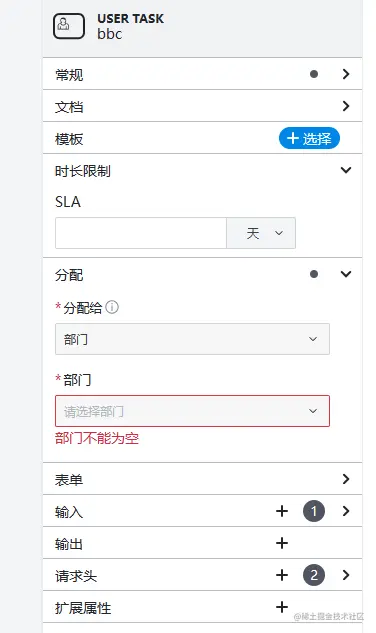Add a 请求头 entry with plus icon

coord(282,575)
